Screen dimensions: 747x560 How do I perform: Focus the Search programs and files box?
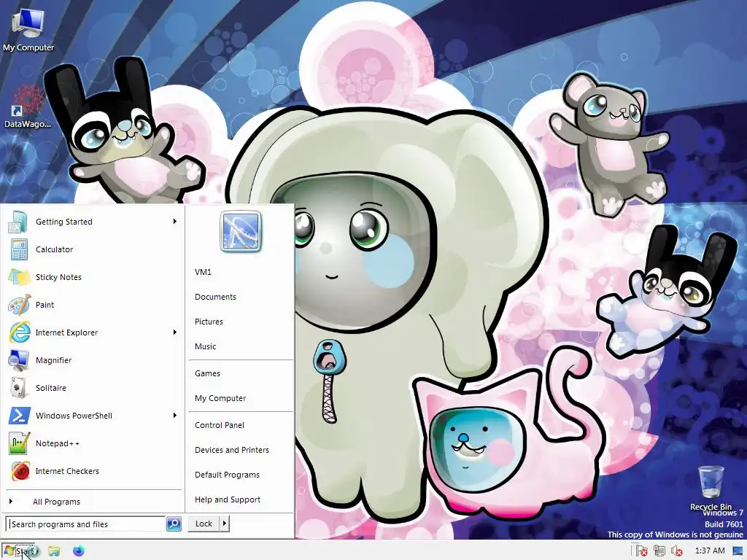pos(86,524)
